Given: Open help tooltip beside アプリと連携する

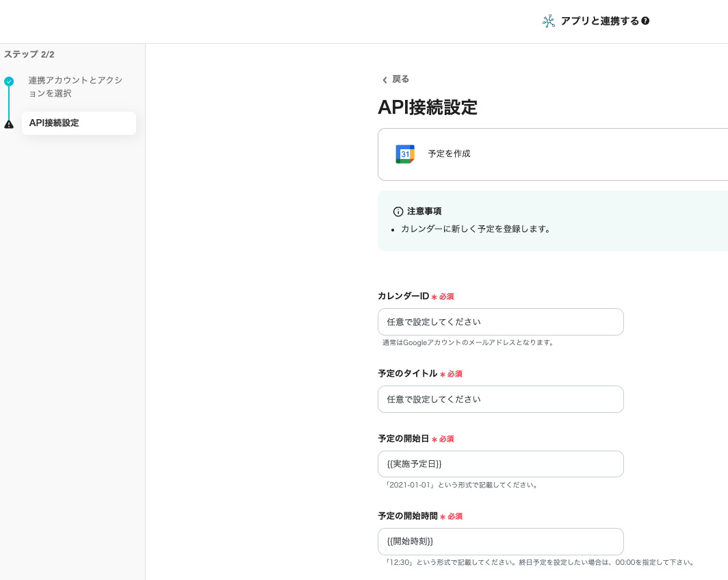Looking at the screenshot, I should (x=645, y=21).
